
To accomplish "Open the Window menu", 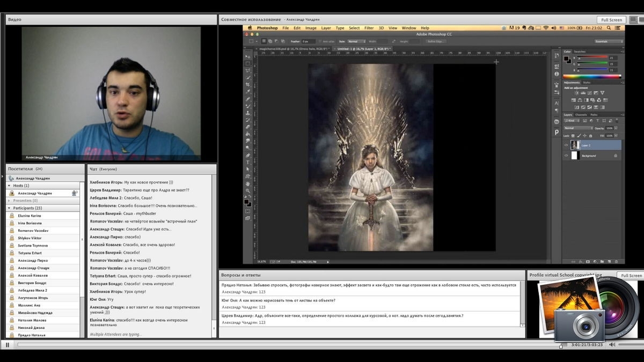I will [x=409, y=28].
